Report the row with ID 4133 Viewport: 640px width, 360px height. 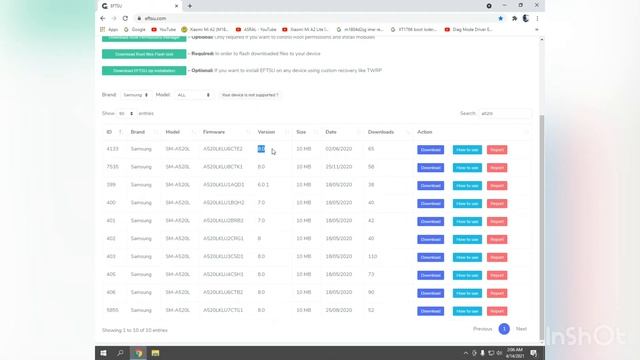click(x=497, y=150)
